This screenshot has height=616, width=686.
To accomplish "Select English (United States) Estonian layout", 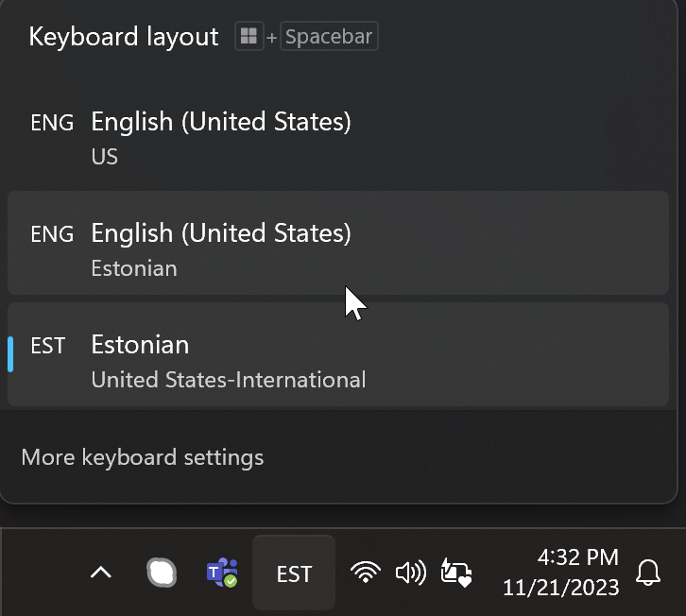I will click(338, 243).
